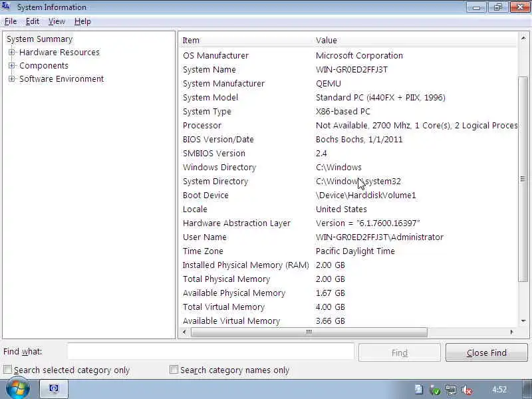Select the Locale row
The width and height of the screenshot is (532, 399).
pos(348,209)
